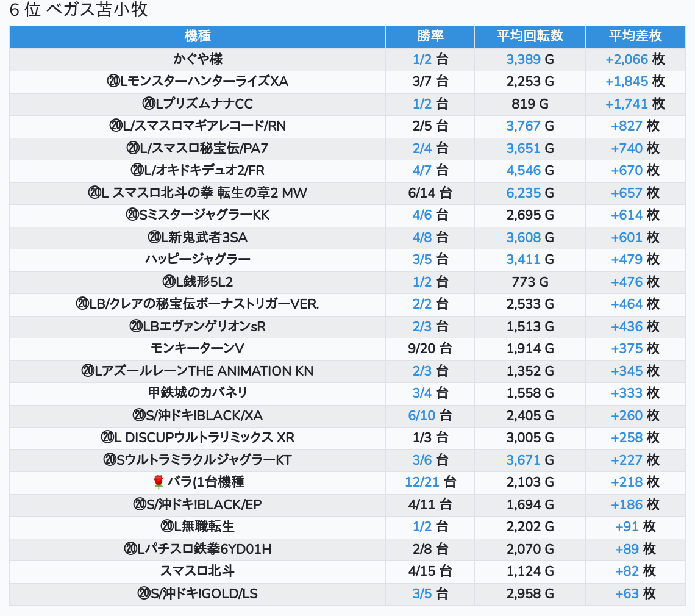Click the 平均差枚 column header
The image size is (695, 616).
tap(635, 37)
